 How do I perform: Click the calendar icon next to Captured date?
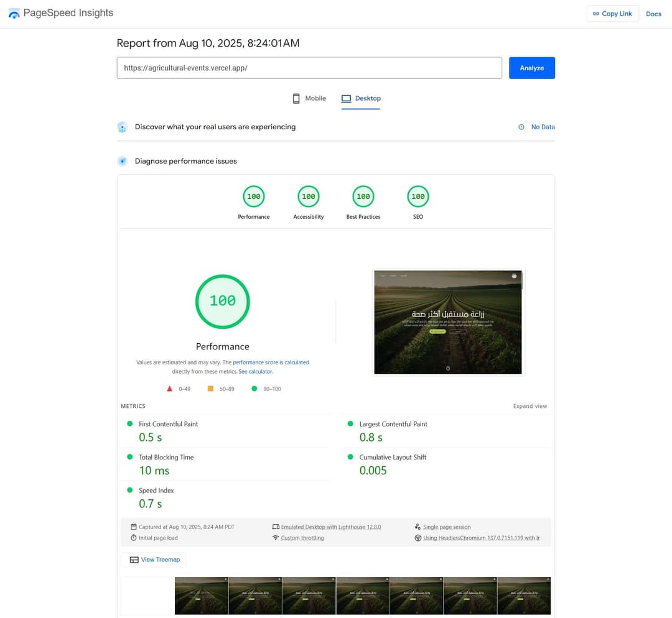(133, 527)
